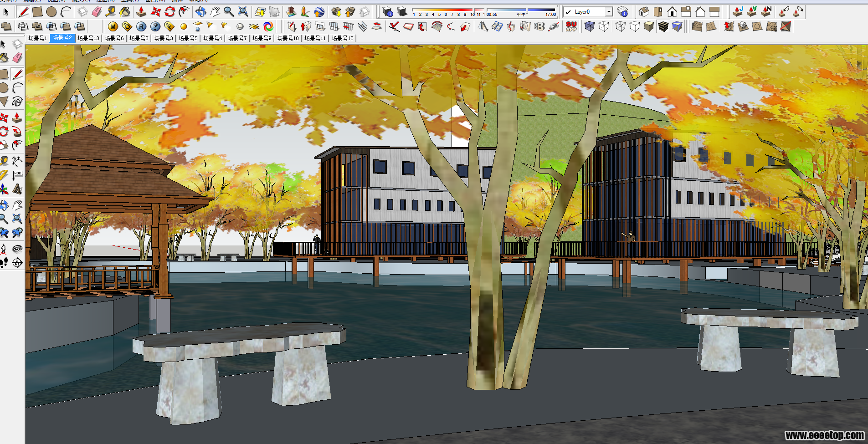Select Sandbox From Contours tool
The image size is (868, 444).
(x=697, y=26)
